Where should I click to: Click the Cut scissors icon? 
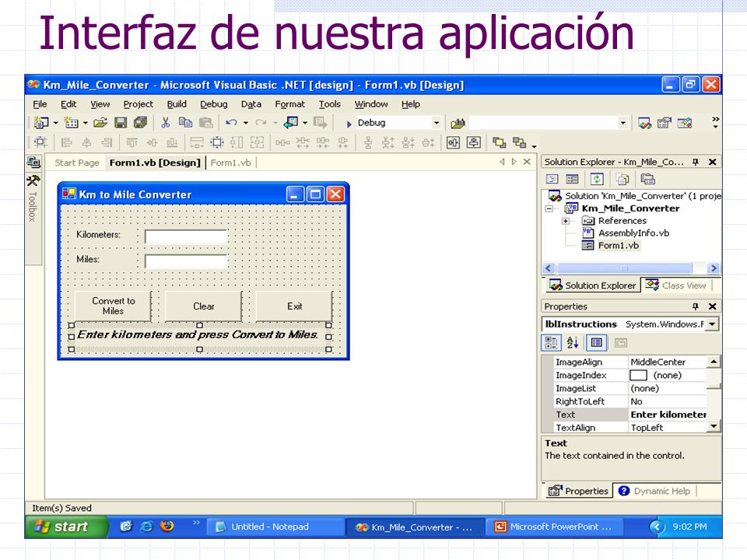(x=165, y=123)
